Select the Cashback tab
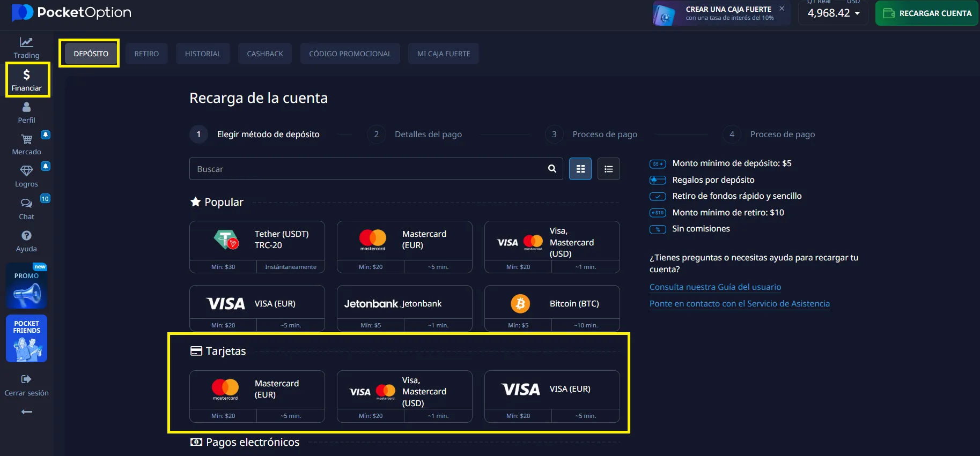Screen dimensions: 980x456 click(x=265, y=54)
